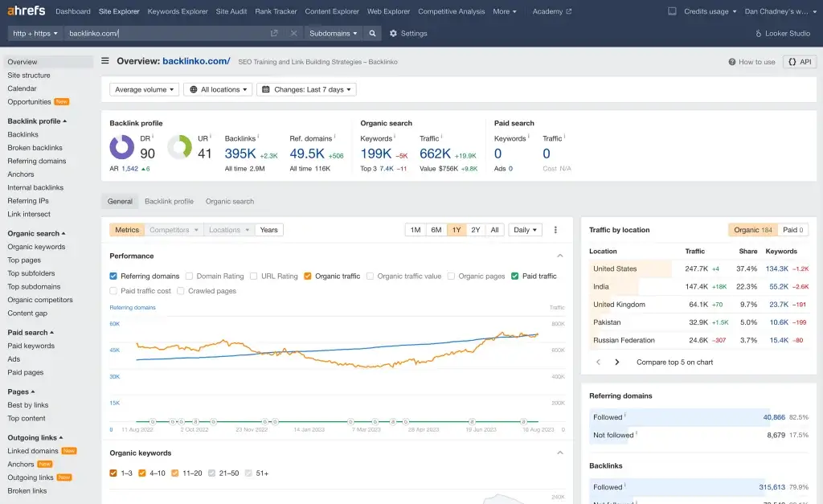Open the Average volume dropdown
Screen dimensions: 823x504
point(145,90)
